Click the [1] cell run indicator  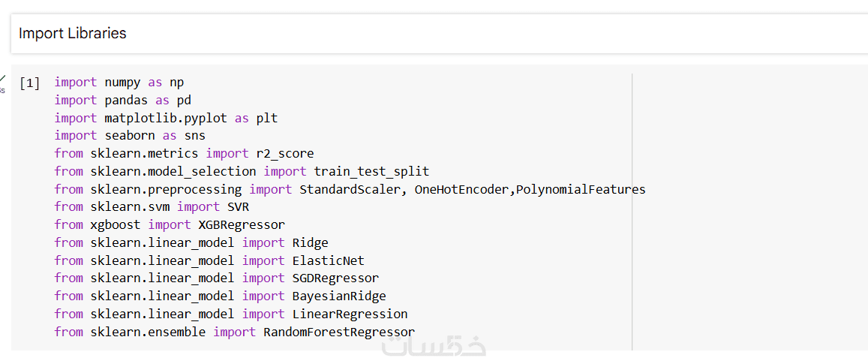click(30, 83)
